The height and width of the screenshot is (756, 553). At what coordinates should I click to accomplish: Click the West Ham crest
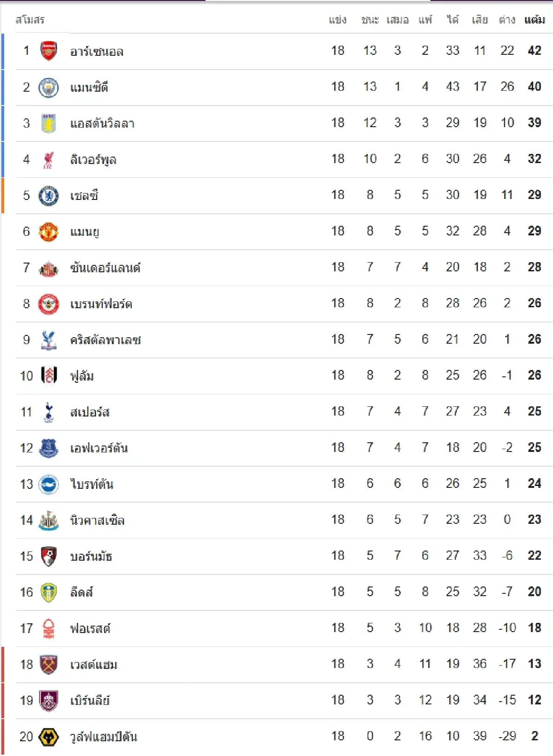pyautogui.click(x=48, y=664)
